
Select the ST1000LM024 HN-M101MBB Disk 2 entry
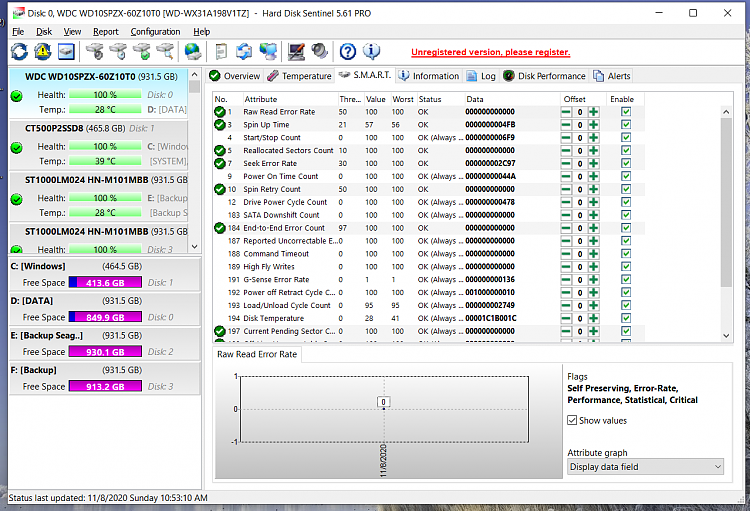coord(99,197)
